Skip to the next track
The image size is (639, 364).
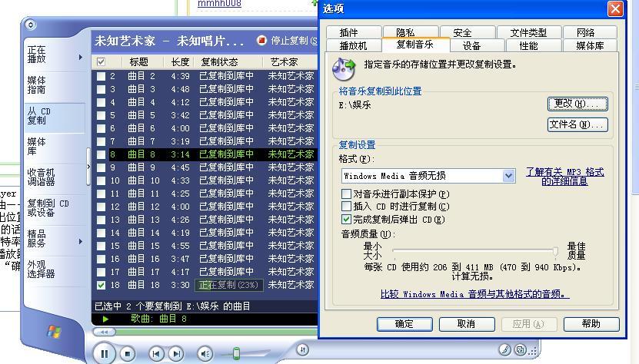tap(176, 354)
